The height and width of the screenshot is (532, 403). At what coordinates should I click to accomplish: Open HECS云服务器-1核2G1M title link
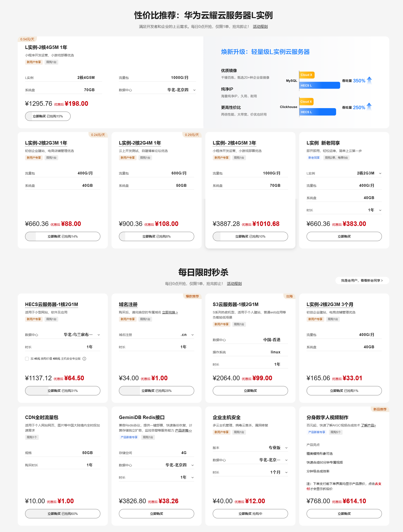coord(52,304)
